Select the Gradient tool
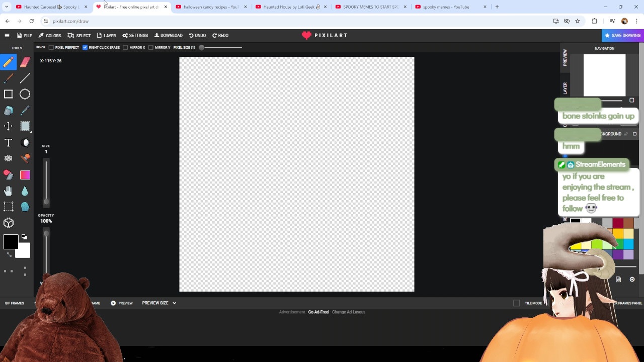Viewport: 644px width, 362px height. 25,174
